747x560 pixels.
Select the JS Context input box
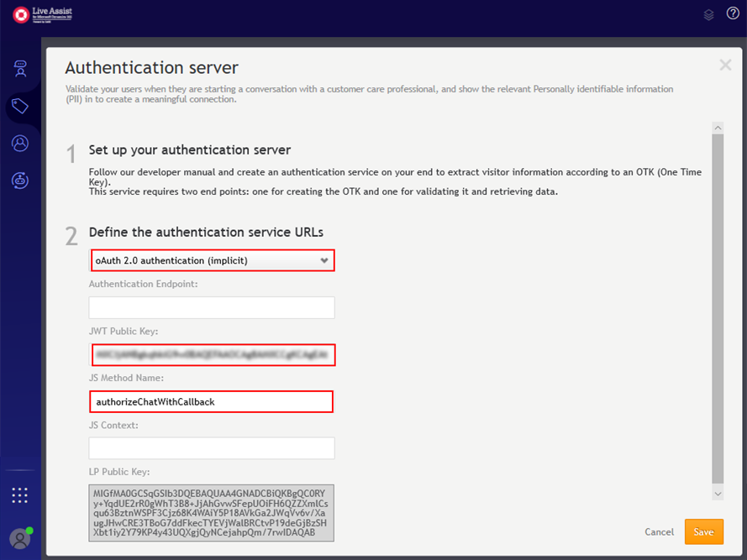pyautogui.click(x=211, y=448)
